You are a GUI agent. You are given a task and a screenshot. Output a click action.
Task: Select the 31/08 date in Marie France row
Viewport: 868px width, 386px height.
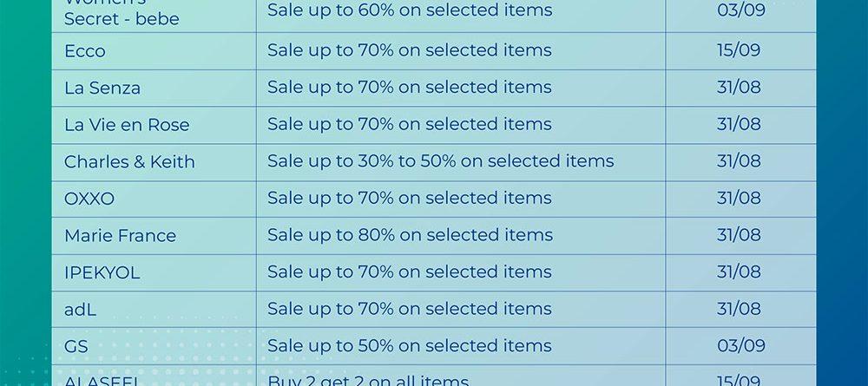tap(739, 235)
